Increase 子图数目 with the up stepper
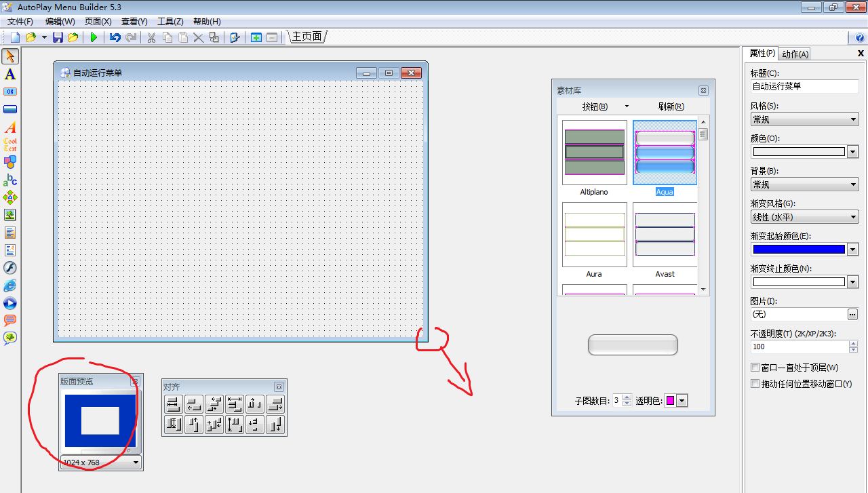This screenshot has height=493, width=868. coord(627,398)
